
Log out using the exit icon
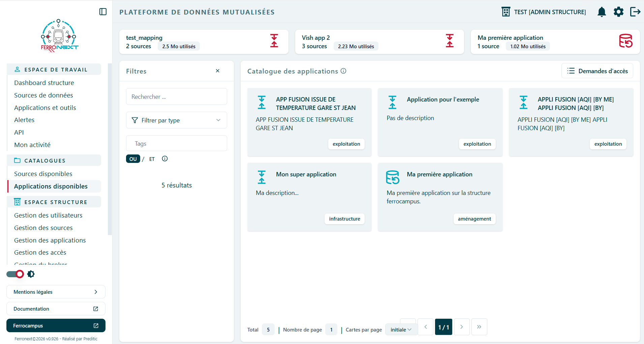coord(635,12)
